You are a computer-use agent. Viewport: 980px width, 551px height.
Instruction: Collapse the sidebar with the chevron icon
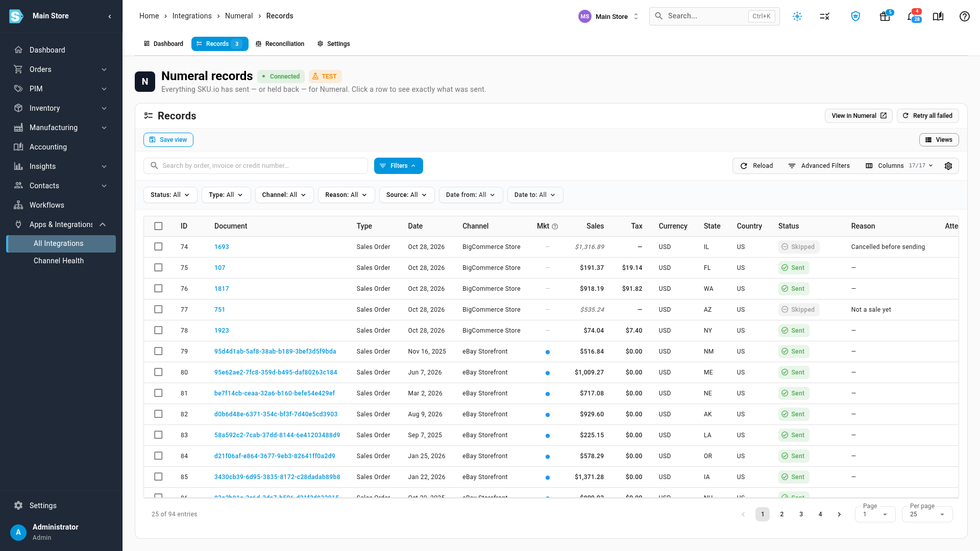point(110,16)
